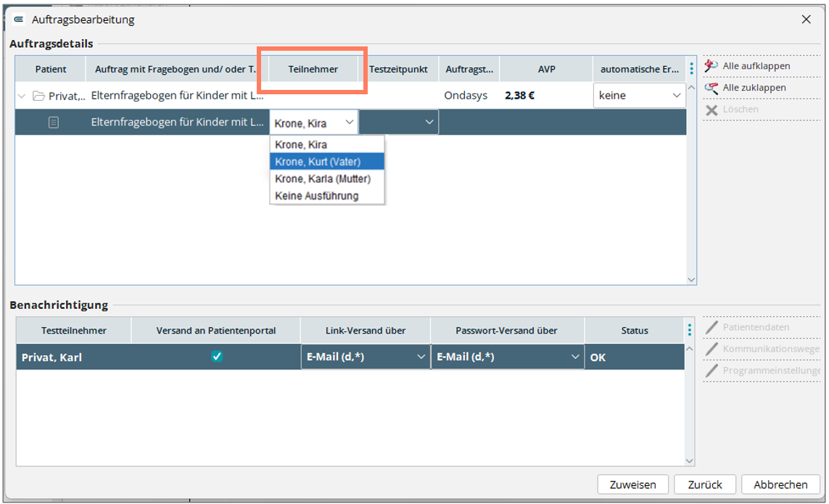Click scroll-up arrow of Auftragsdetails table
Viewport: 829px width, 504px height.
pyautogui.click(x=691, y=87)
